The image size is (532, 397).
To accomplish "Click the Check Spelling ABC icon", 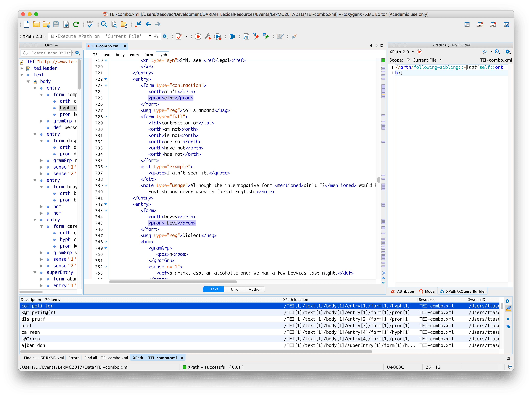I will (x=90, y=24).
